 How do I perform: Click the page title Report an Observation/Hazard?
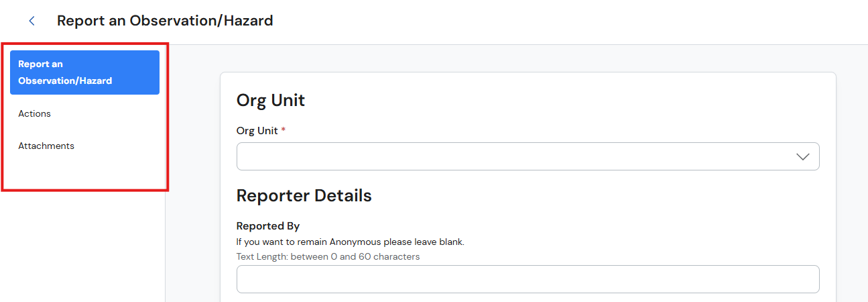tap(165, 21)
